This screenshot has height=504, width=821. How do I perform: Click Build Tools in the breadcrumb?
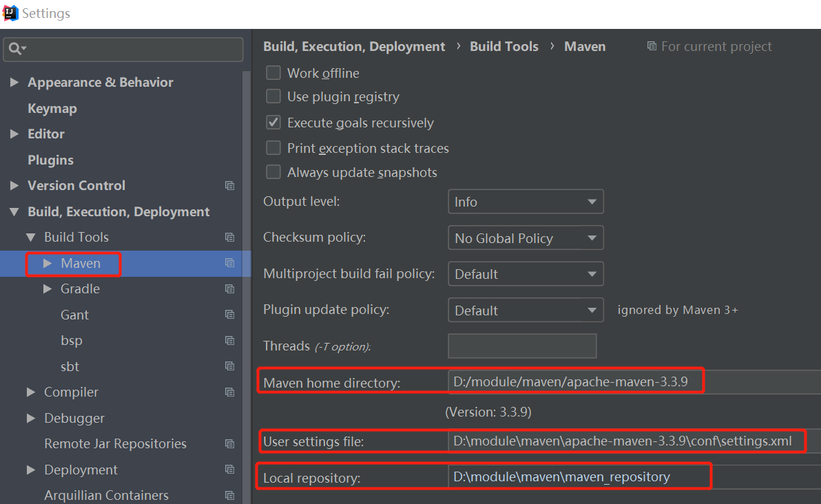coord(504,47)
